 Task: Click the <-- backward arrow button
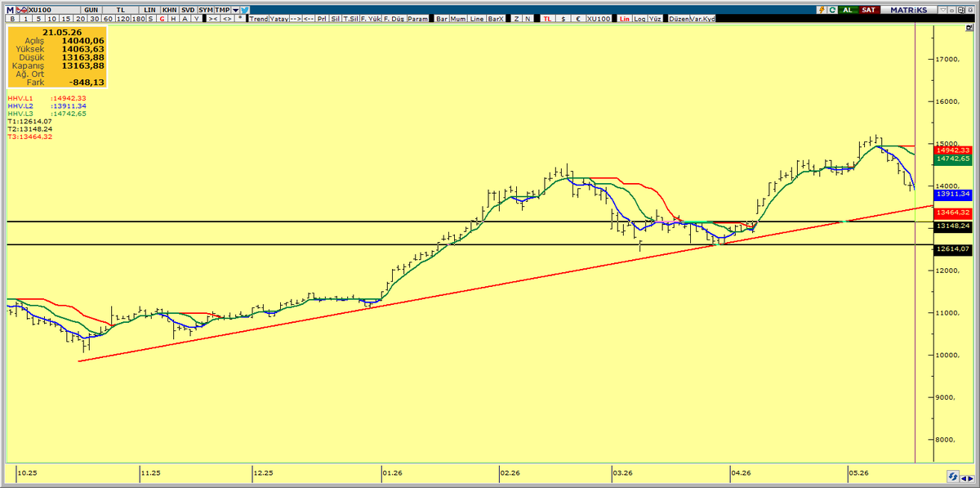(x=310, y=19)
